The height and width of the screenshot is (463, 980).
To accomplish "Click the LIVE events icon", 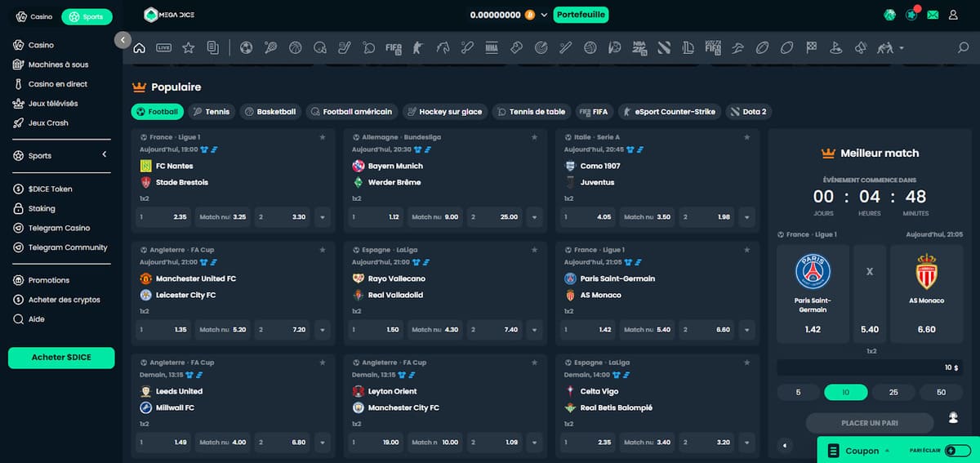I will pyautogui.click(x=164, y=48).
